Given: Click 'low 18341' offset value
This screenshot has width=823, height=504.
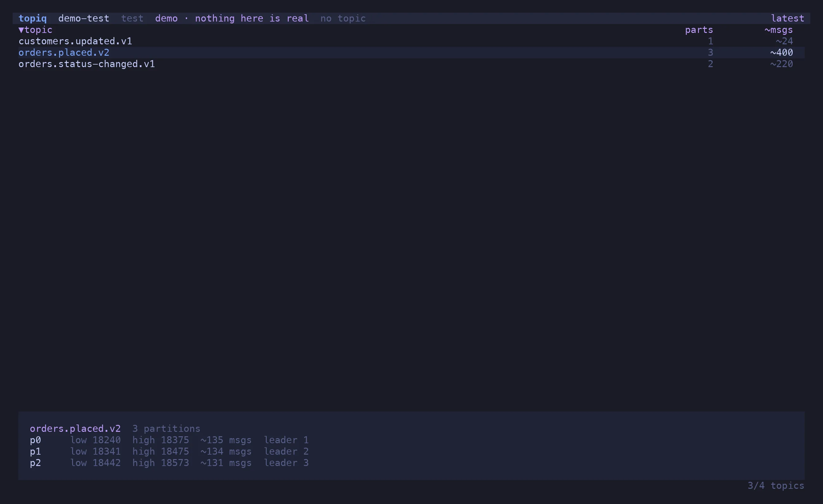Looking at the screenshot, I should coord(95,451).
